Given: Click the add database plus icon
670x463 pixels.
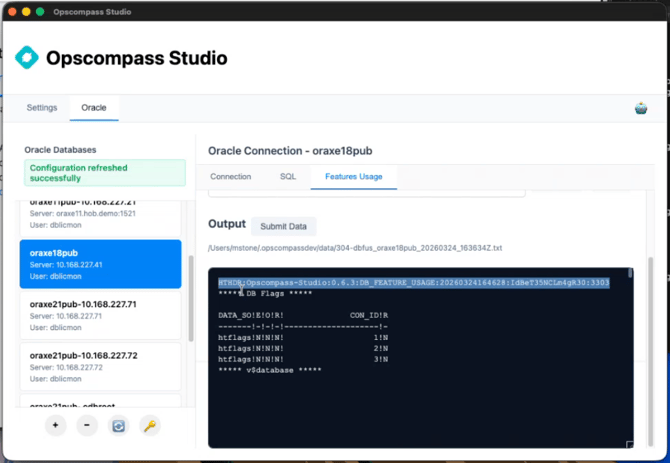Looking at the screenshot, I should 55,426.
